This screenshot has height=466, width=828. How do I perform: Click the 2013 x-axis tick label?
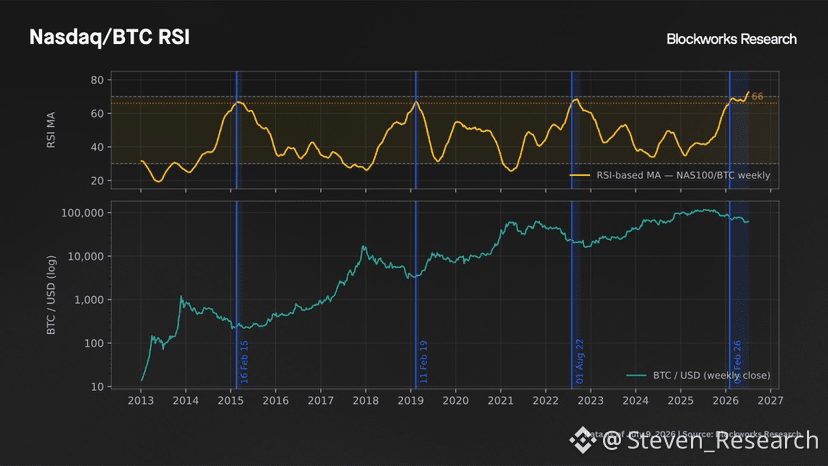(x=140, y=400)
